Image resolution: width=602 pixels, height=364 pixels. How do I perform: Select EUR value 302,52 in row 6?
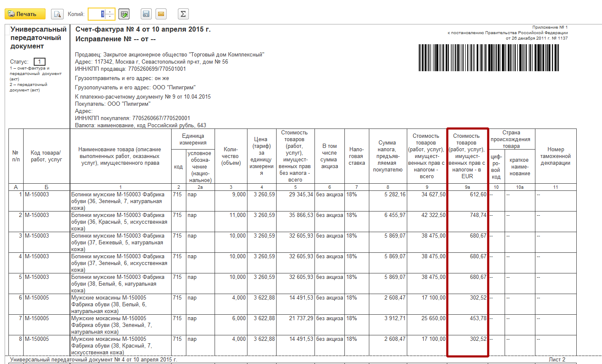478,298
